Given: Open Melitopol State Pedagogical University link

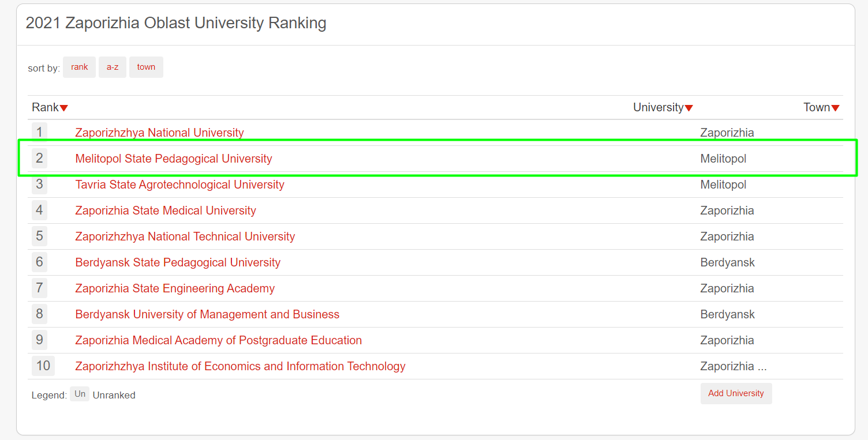Looking at the screenshot, I should click(x=173, y=159).
